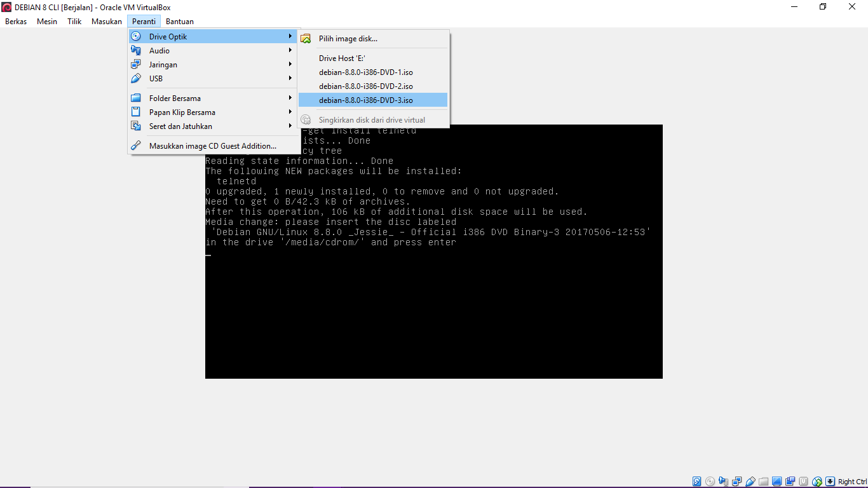Click the 'Media change' line in terminal
The width and height of the screenshot is (868, 488).
330,222
